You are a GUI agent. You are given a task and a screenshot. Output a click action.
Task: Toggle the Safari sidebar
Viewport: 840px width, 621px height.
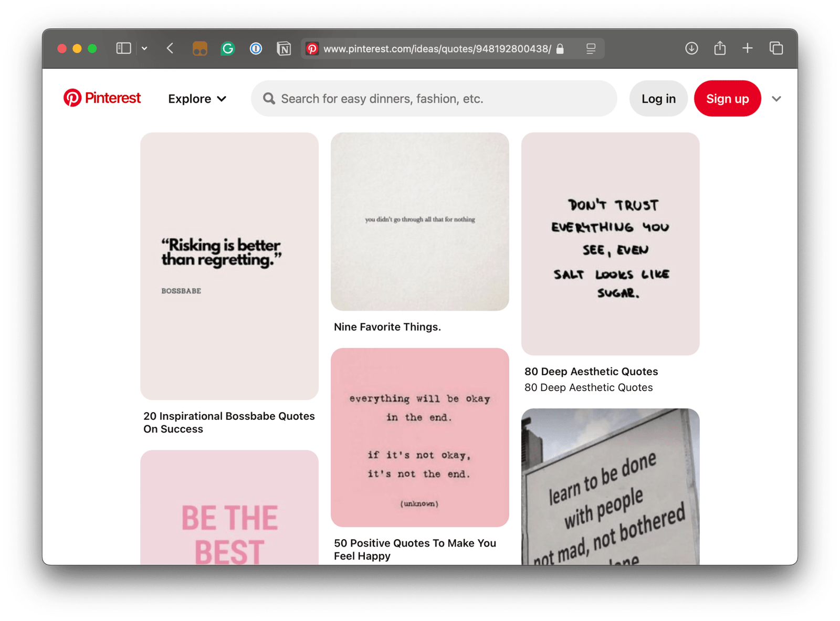coord(123,48)
